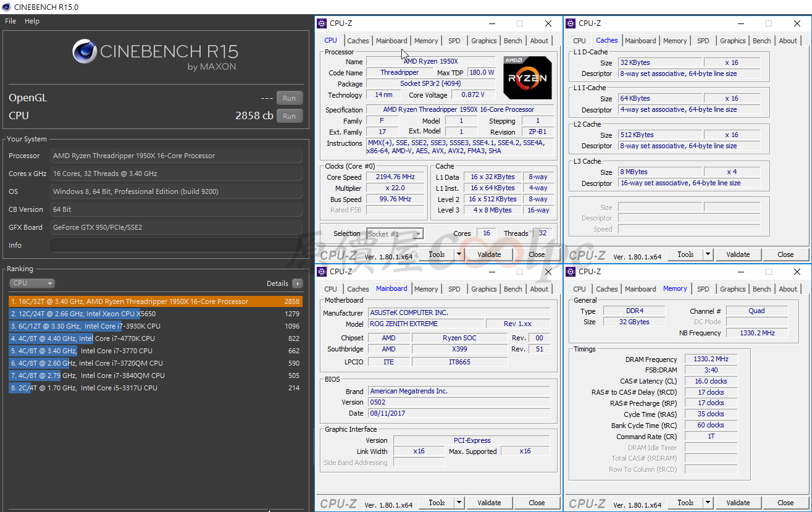This screenshot has height=512, width=812.
Task: Click the Cinebench R15 sphere logo
Action: 84,52
